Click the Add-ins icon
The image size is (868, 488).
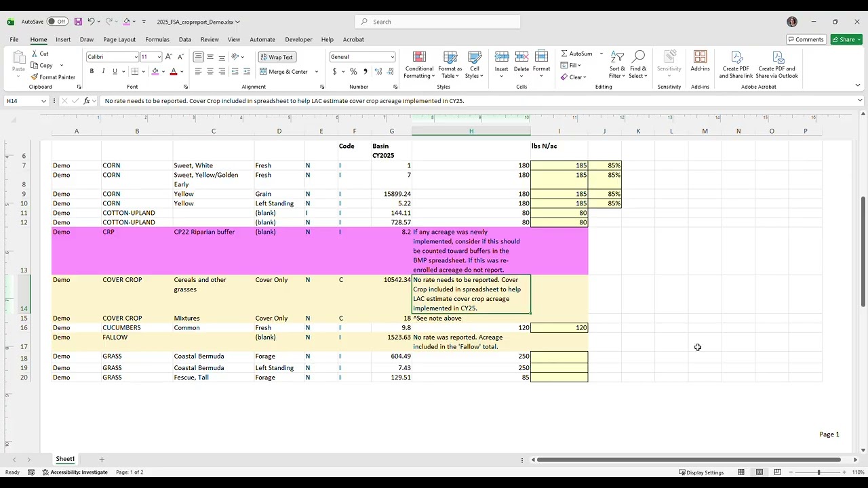pyautogui.click(x=700, y=61)
